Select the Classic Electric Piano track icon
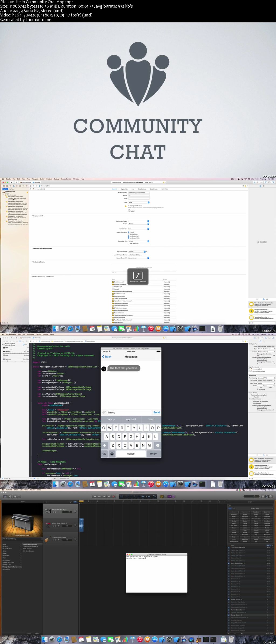This screenshot has height=644, width=276. pyautogui.click(x=48, y=511)
